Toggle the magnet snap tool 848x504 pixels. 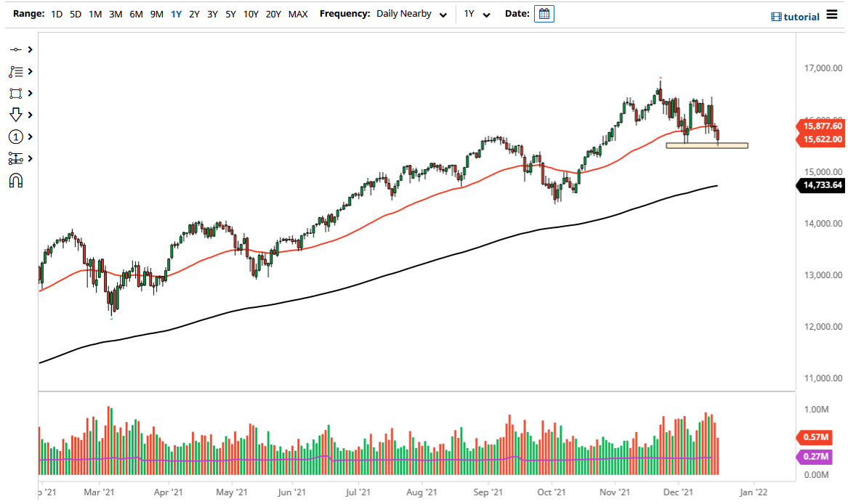[x=15, y=179]
